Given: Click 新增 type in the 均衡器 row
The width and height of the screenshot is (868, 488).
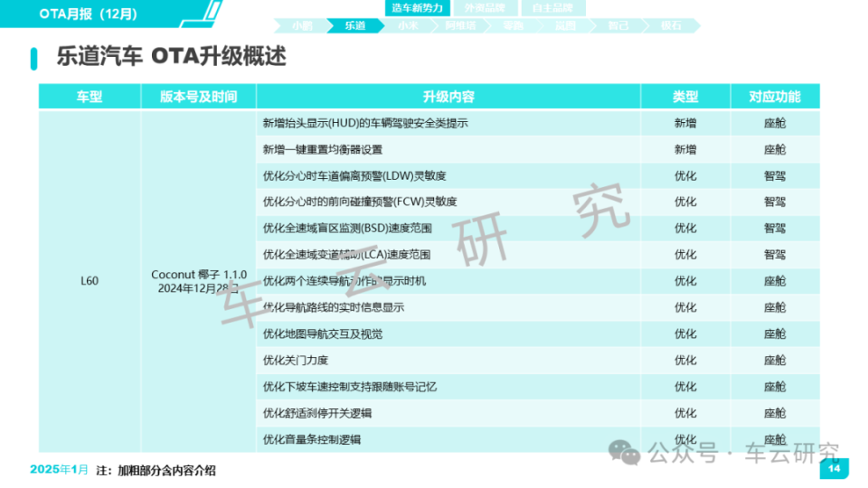Looking at the screenshot, I should [685, 149].
